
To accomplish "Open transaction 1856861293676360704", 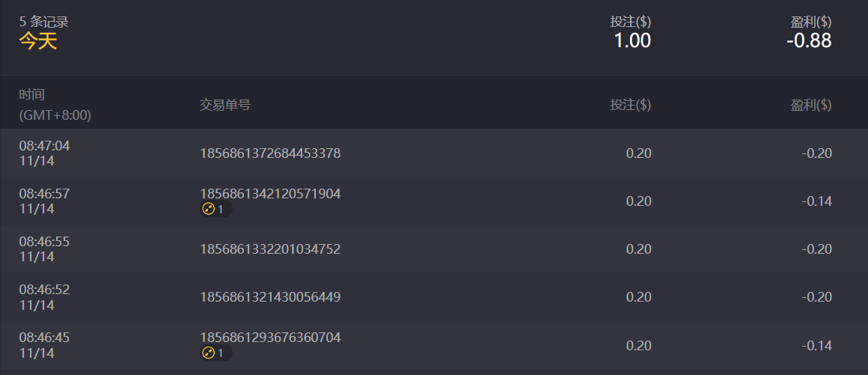I will tap(270, 338).
